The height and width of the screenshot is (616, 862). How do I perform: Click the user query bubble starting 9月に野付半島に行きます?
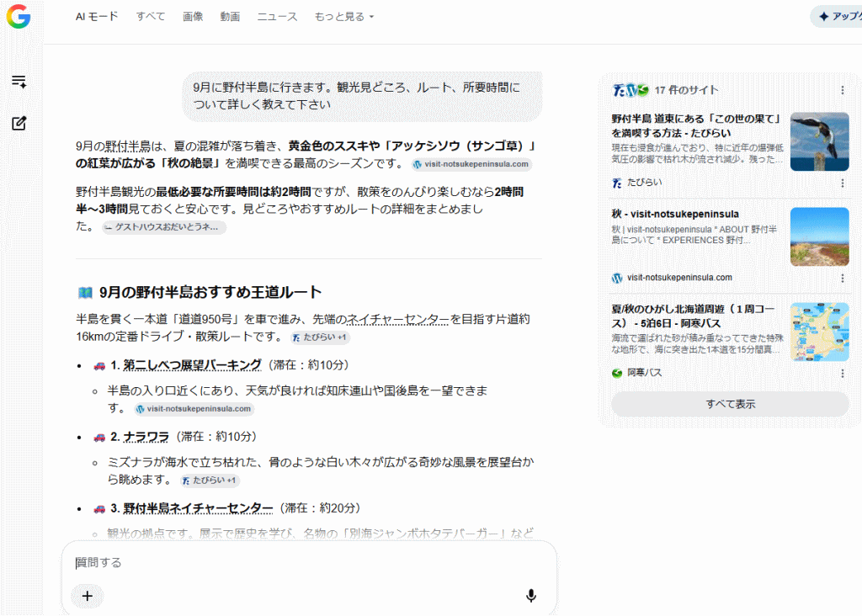point(362,96)
